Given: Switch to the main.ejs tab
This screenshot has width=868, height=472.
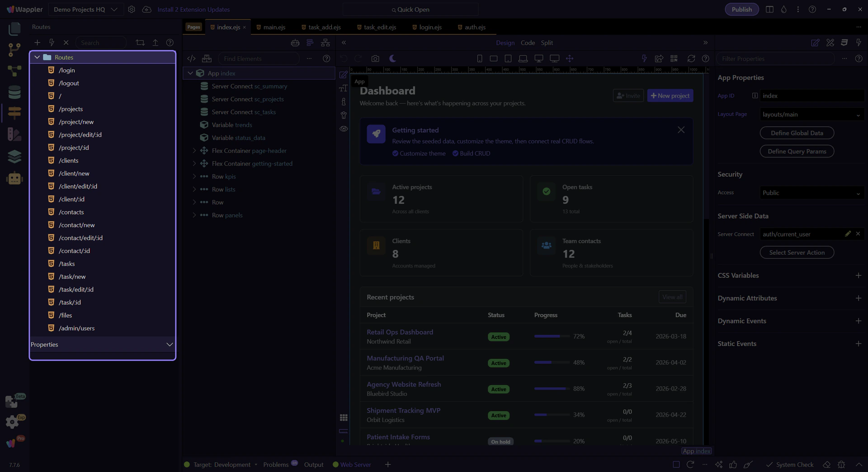Looking at the screenshot, I should (274, 27).
